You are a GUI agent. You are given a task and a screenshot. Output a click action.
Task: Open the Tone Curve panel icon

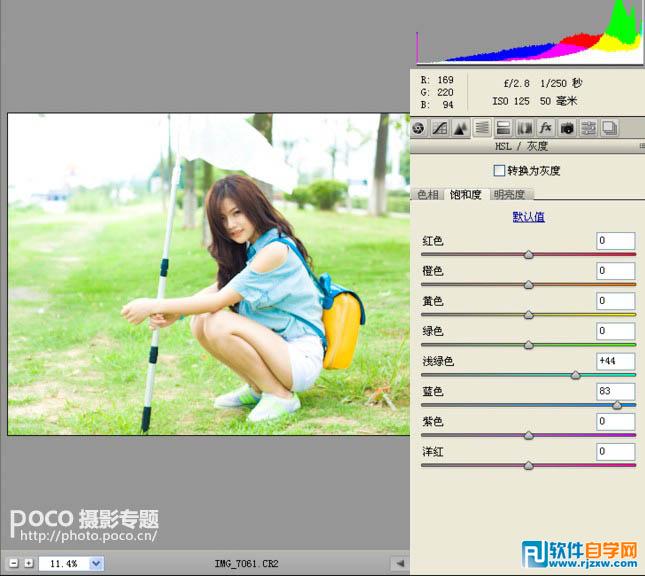tap(439, 128)
